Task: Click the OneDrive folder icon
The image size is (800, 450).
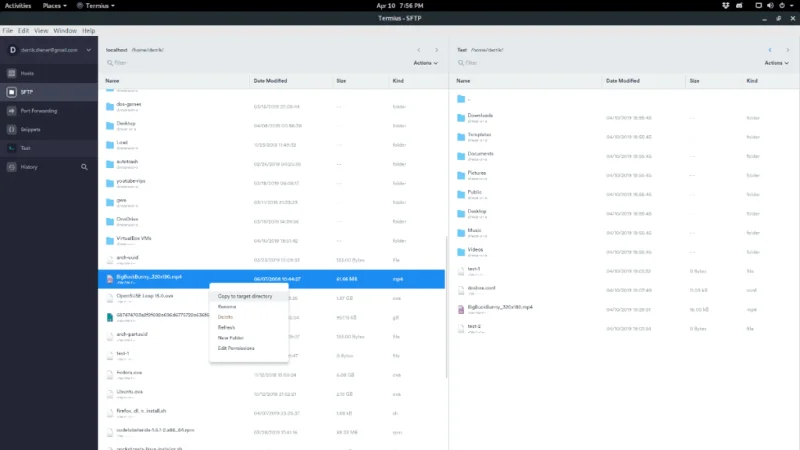Action: point(110,221)
